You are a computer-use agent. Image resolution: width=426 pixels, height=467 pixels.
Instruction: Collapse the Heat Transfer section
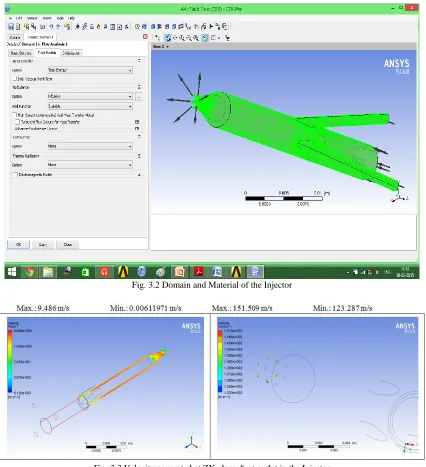(x=139, y=61)
